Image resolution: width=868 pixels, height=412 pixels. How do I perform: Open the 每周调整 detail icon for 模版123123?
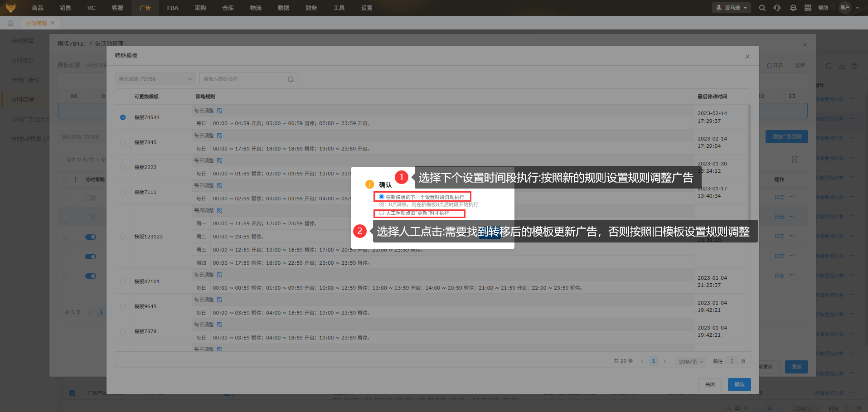click(x=219, y=210)
